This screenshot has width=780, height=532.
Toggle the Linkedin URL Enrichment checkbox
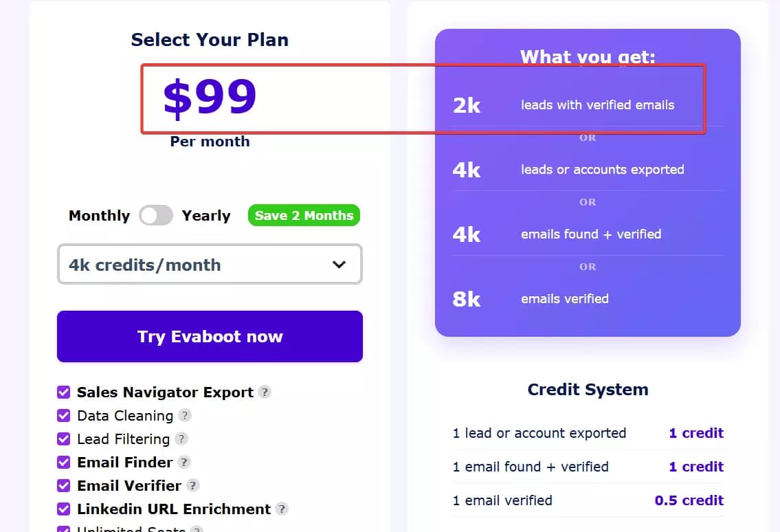click(63, 509)
